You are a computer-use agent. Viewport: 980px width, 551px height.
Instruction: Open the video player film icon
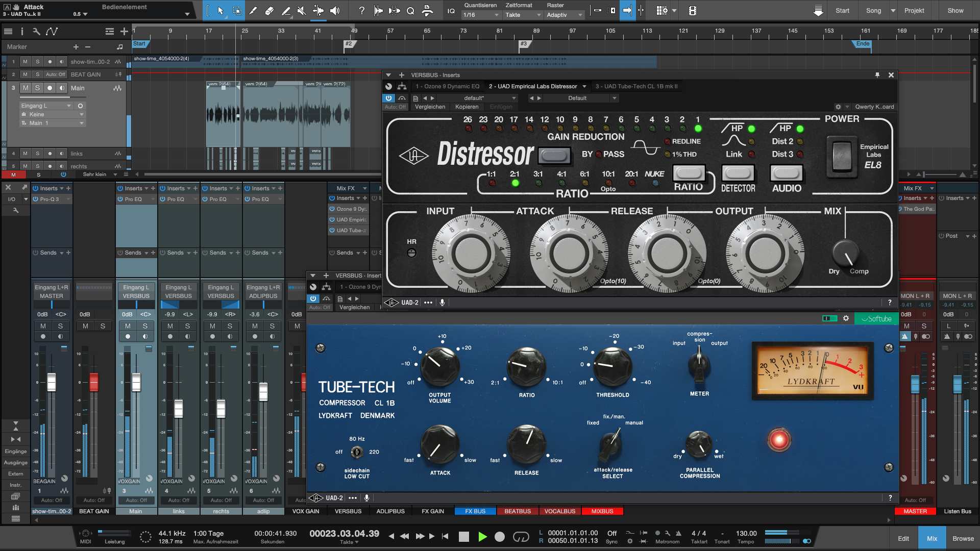692,11
